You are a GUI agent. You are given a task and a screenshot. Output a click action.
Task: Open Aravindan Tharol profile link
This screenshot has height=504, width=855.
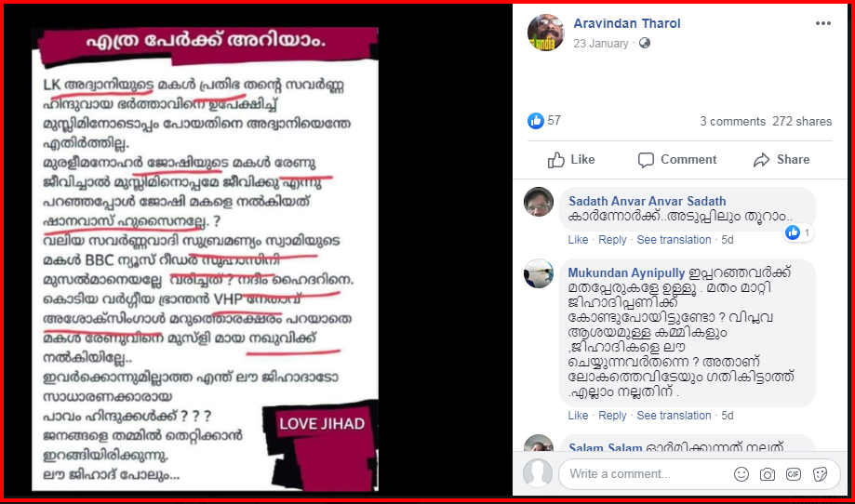tap(626, 23)
